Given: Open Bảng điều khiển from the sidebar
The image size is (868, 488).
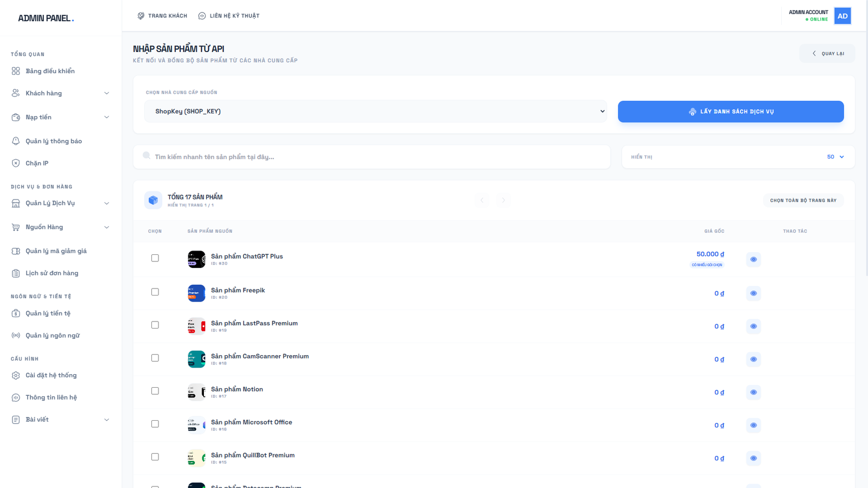Looking at the screenshot, I should pos(49,70).
